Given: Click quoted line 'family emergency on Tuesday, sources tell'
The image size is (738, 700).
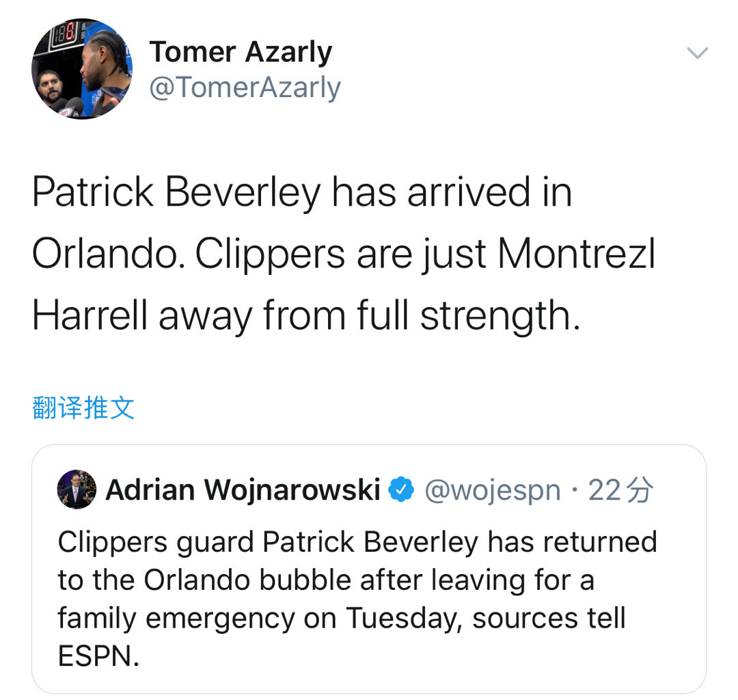Looking at the screenshot, I should pos(341,619).
